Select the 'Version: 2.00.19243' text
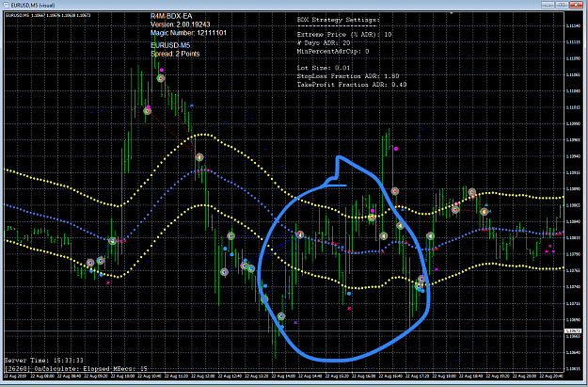Viewport: 588px width, 387px height. pyautogui.click(x=181, y=24)
